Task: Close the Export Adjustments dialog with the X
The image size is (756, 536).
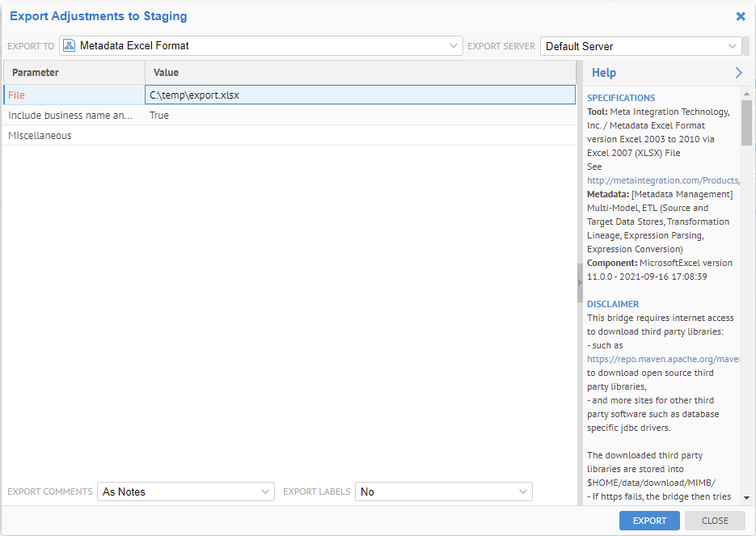Action: pyautogui.click(x=740, y=16)
